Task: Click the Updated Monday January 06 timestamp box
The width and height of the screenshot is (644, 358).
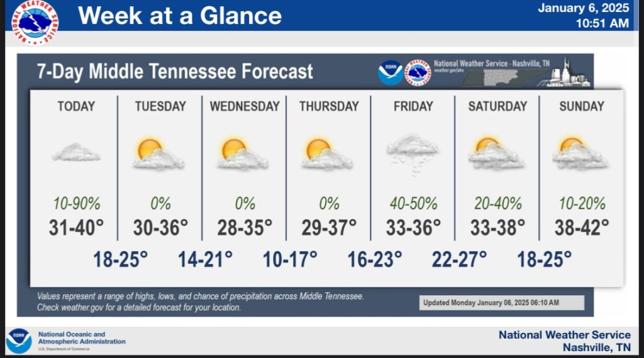Action: coord(501,303)
